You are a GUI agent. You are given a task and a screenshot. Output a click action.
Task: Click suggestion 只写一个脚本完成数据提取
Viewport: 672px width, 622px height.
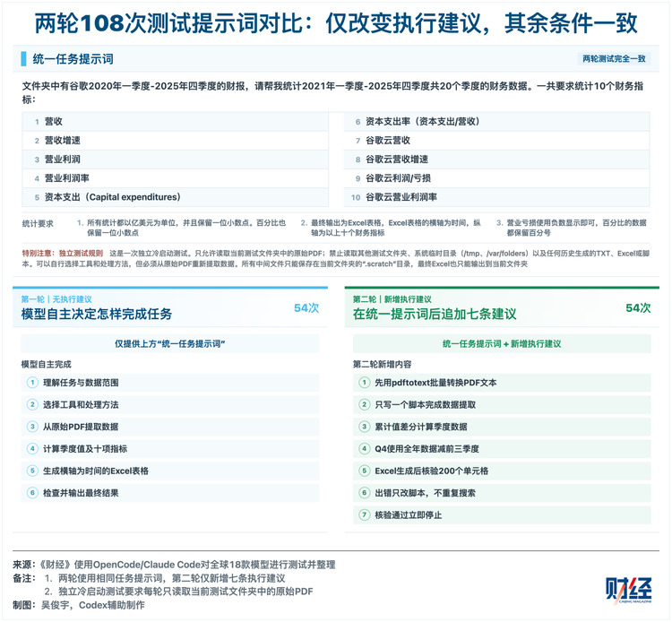click(502, 405)
